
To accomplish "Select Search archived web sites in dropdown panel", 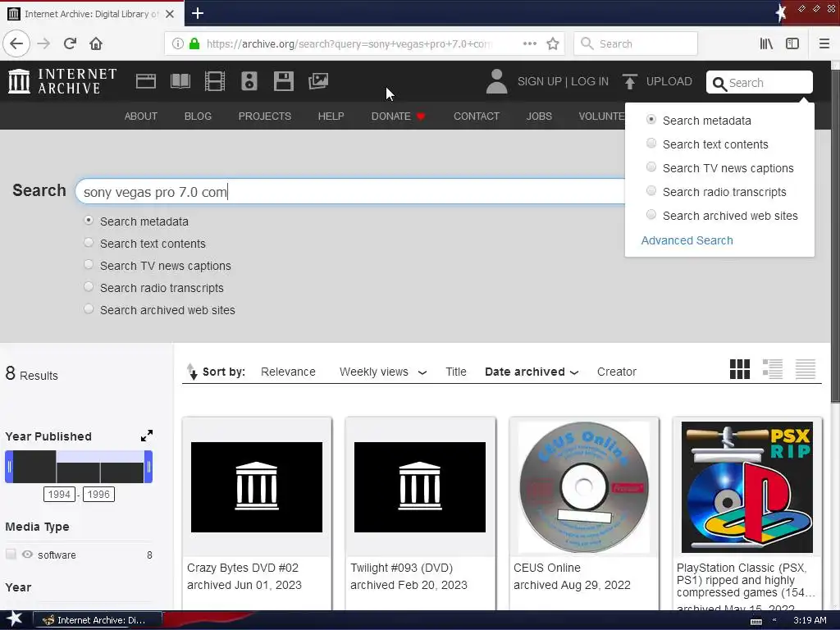I will pos(651,215).
